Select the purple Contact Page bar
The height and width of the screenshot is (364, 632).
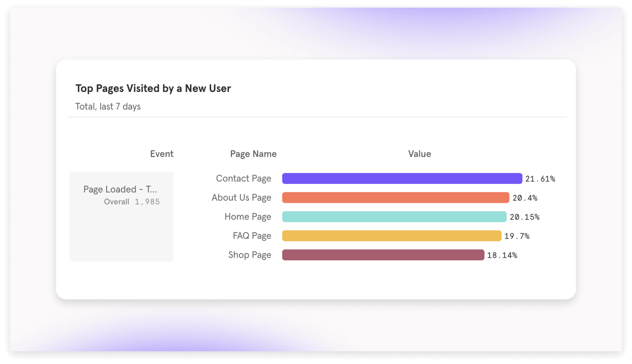click(402, 178)
